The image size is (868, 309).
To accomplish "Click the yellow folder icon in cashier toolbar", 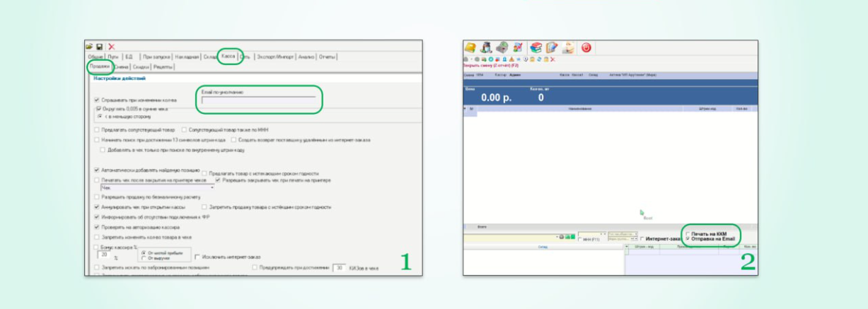I will [470, 48].
